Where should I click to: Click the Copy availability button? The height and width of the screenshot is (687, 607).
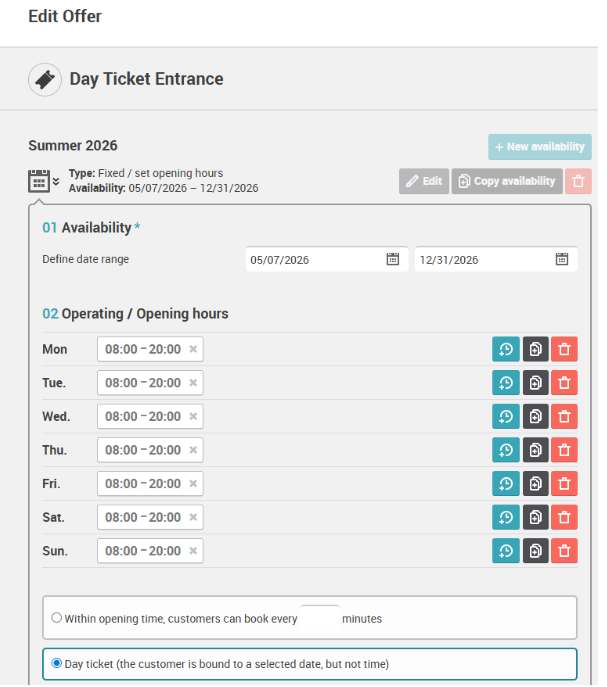click(x=507, y=181)
